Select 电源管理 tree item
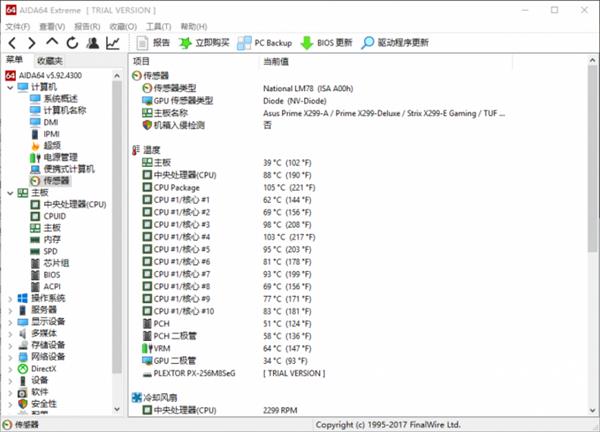The height and width of the screenshot is (432, 600). (54, 158)
